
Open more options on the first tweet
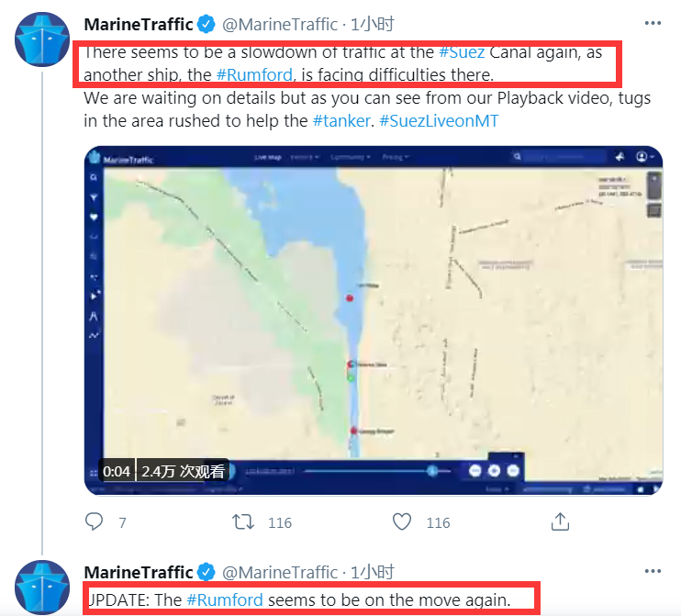tap(653, 23)
